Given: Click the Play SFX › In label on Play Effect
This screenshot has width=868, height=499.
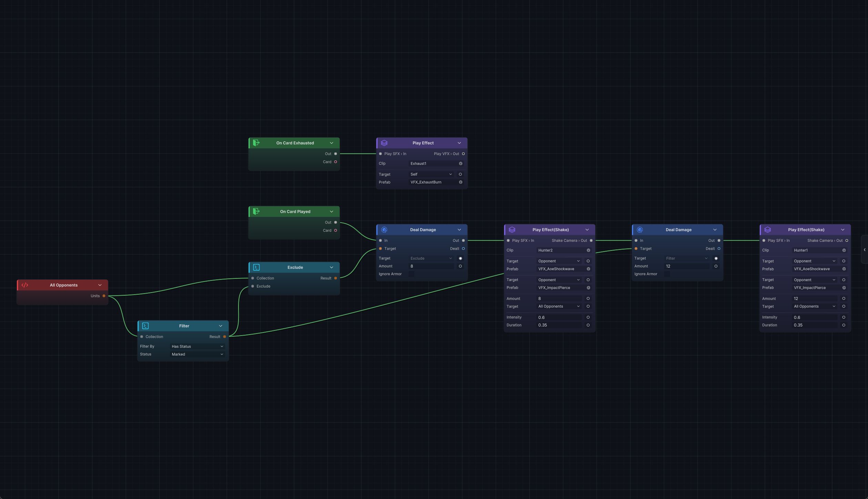Looking at the screenshot, I should point(395,154).
